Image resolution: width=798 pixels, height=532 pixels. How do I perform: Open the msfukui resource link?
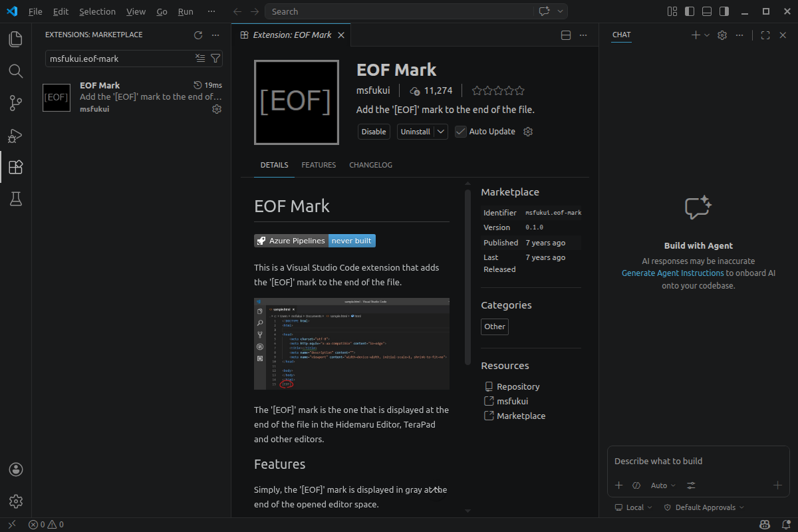pos(512,401)
